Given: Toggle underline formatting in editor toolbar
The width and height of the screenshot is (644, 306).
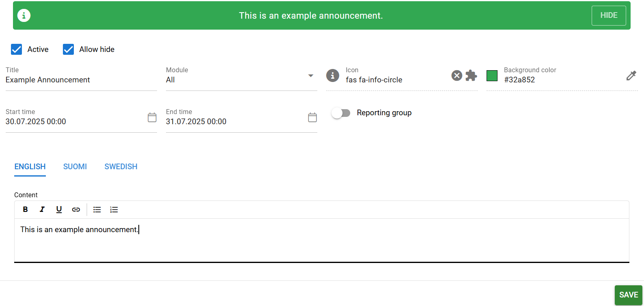Looking at the screenshot, I should 59,209.
